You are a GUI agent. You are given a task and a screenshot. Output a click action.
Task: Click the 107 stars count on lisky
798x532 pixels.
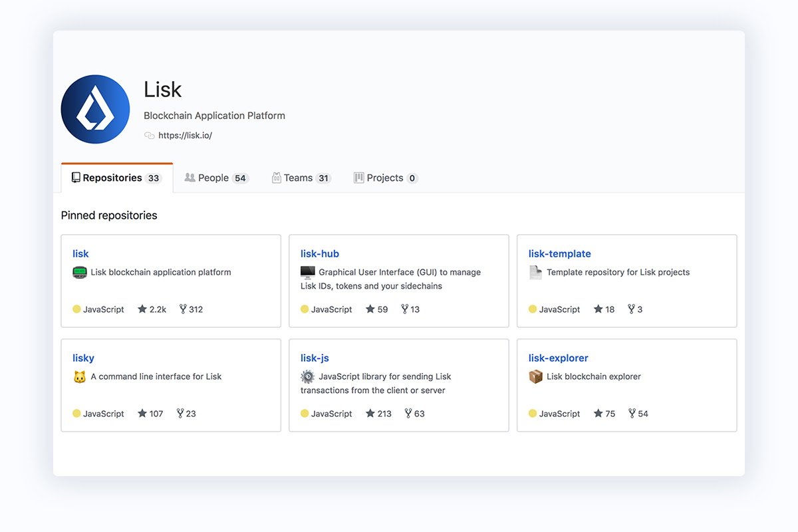156,414
